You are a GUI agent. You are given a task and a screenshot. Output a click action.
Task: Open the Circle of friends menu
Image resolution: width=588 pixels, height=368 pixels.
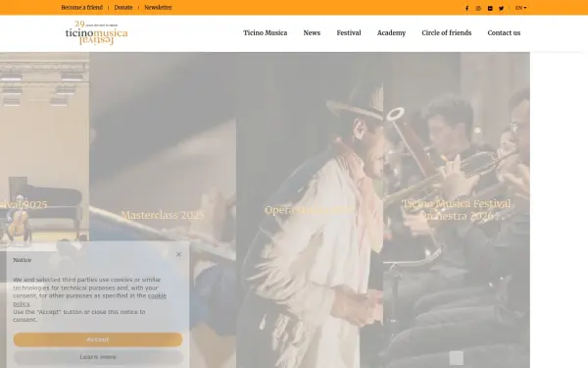pos(446,33)
